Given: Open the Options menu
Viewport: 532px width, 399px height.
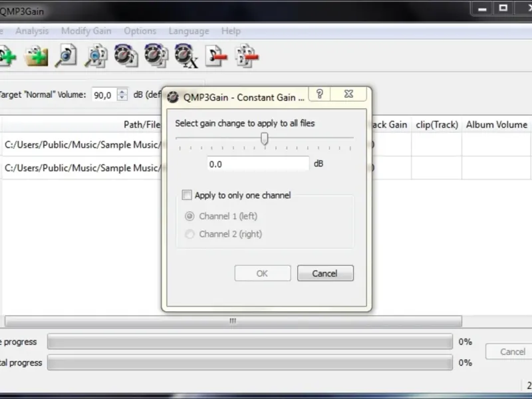Looking at the screenshot, I should pos(140,31).
